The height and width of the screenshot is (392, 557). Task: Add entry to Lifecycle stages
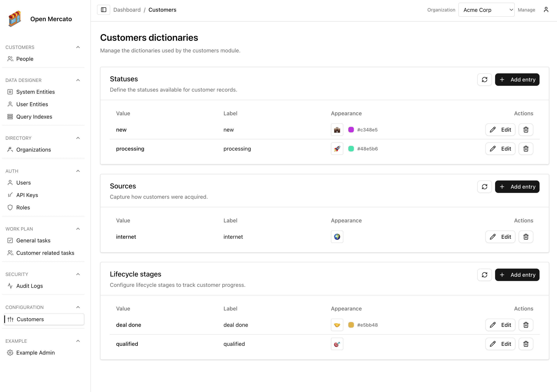517,275
